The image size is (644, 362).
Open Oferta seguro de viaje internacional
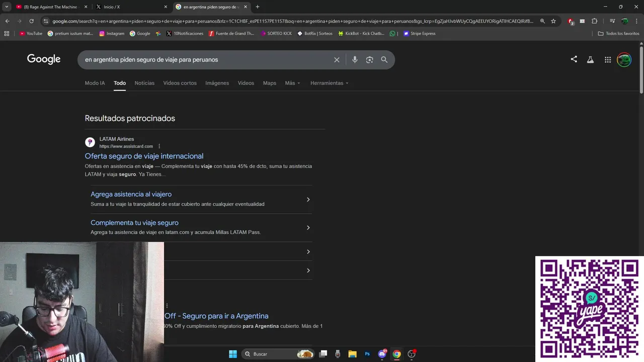(x=144, y=156)
